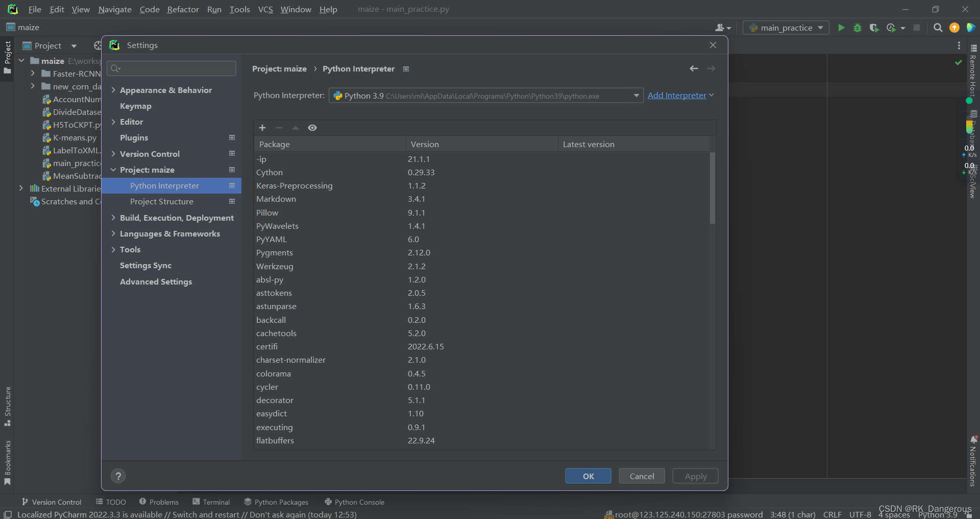Open the Refactor menu

183,9
